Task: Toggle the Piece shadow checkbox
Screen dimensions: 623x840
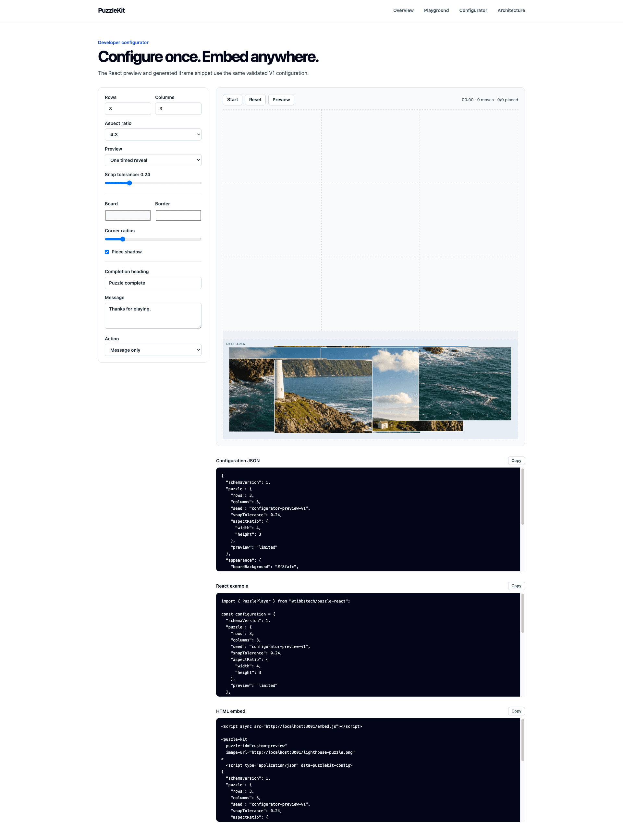Action: click(107, 252)
